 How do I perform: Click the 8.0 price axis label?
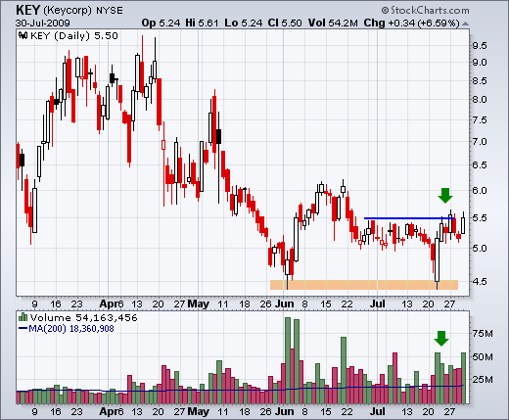point(480,100)
